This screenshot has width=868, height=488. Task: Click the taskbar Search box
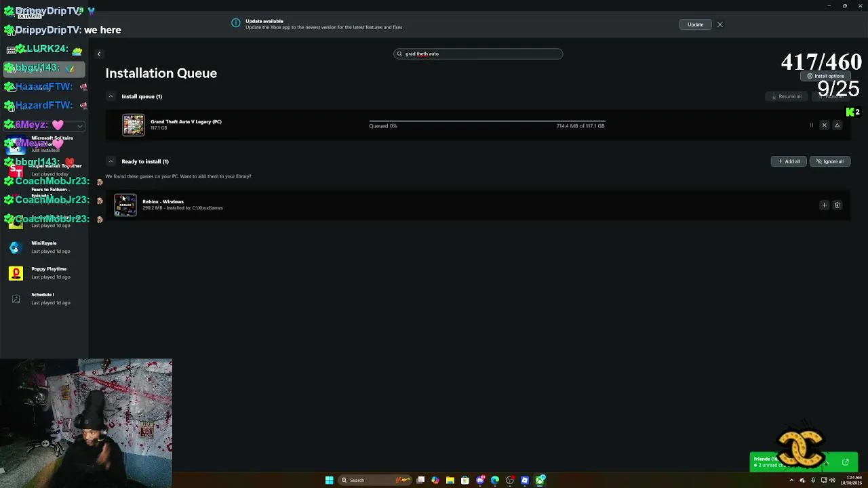(x=375, y=480)
